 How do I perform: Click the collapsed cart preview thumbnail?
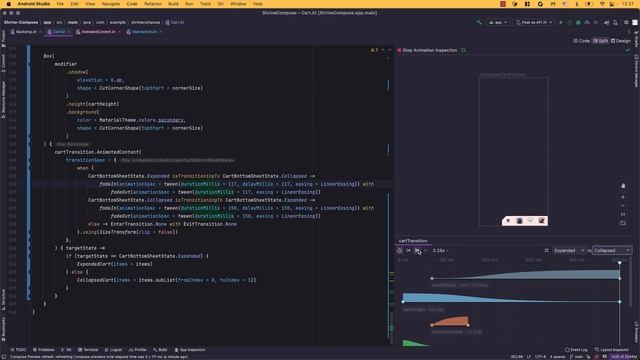pos(525,221)
